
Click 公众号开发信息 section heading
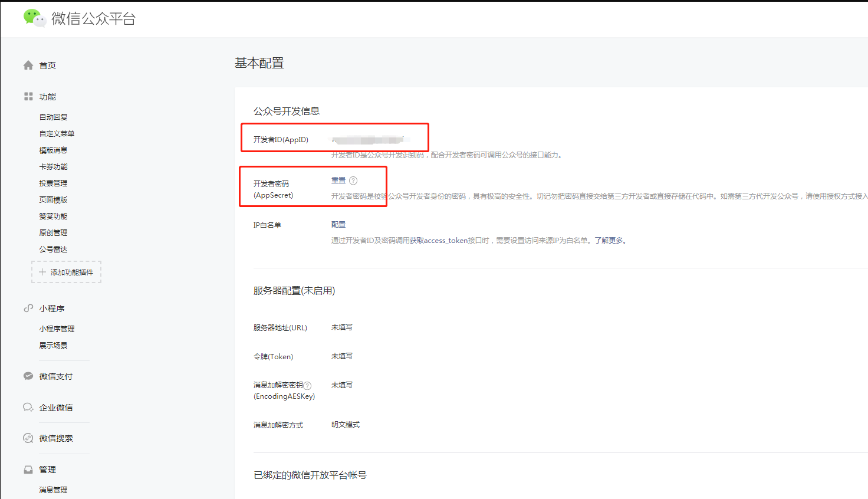tap(287, 111)
